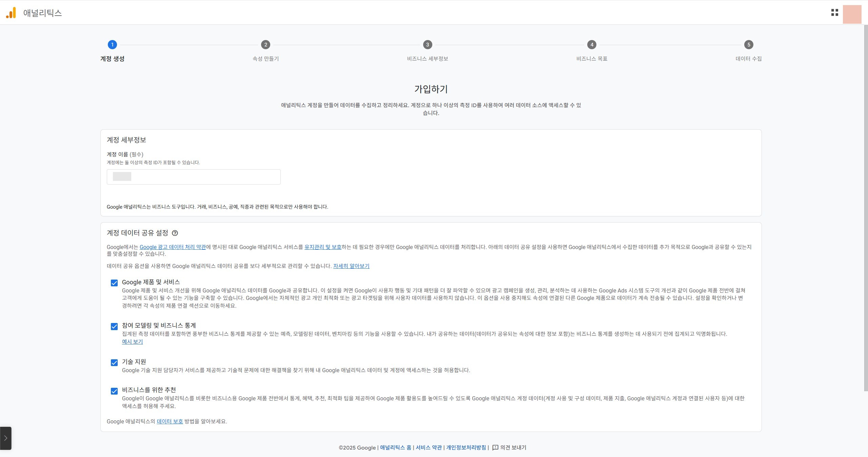Uncheck 비즈니스를 위한 추천 checkbox

coord(114,391)
